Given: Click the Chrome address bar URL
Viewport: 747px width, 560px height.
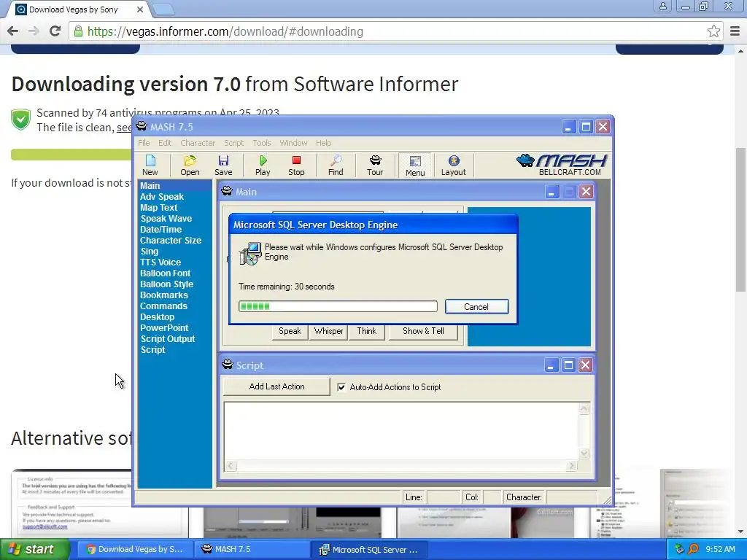Looking at the screenshot, I should pos(225,31).
